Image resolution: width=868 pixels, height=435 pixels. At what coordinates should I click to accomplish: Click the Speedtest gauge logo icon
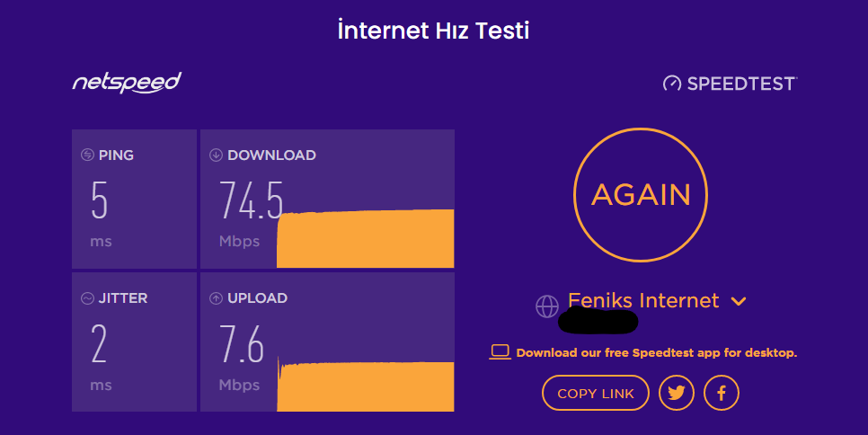672,84
